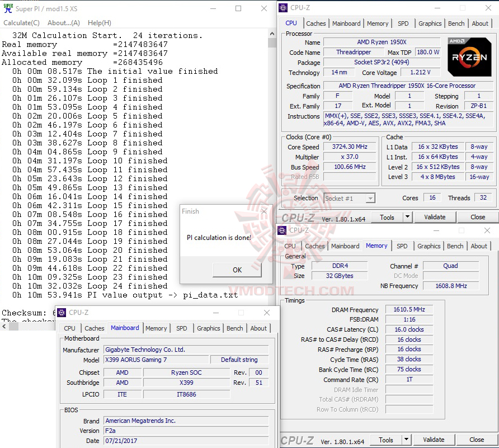Image resolution: width=499 pixels, height=448 pixels.
Task: Click the CPU-Z icon on the Memory window titlebar
Action: pos(281,230)
